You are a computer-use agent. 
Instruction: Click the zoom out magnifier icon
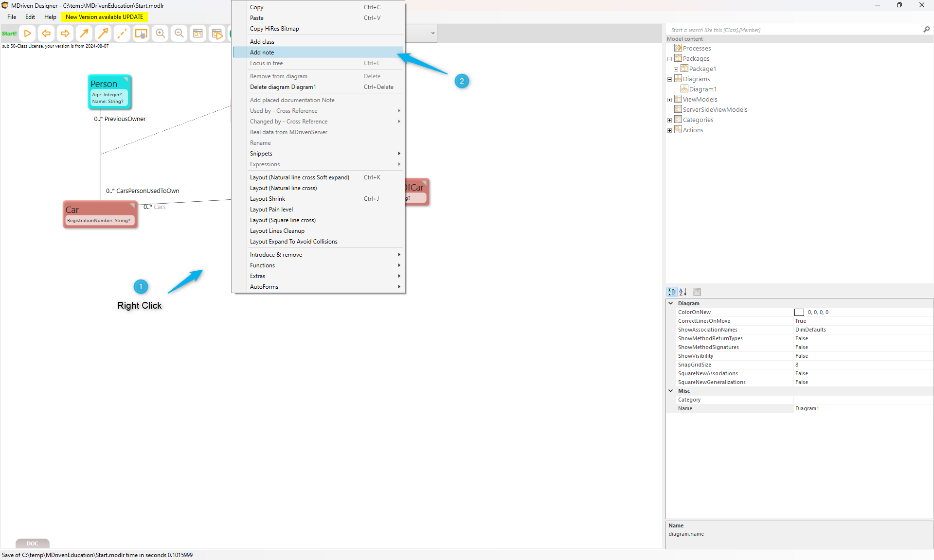179,34
